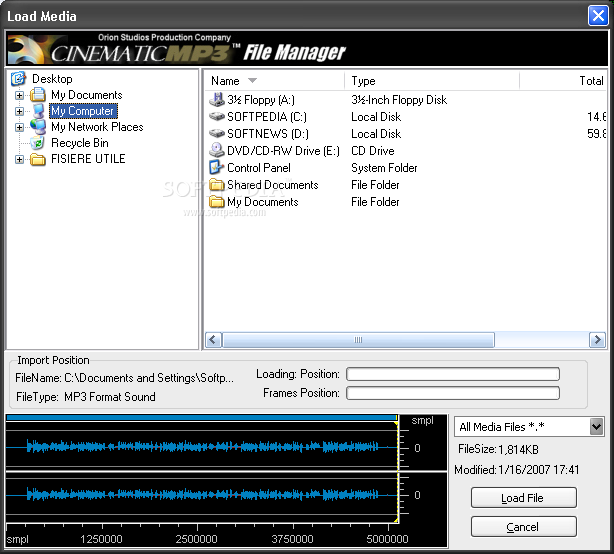
Task: Select Control Panel name in file list
Action: tap(259, 168)
